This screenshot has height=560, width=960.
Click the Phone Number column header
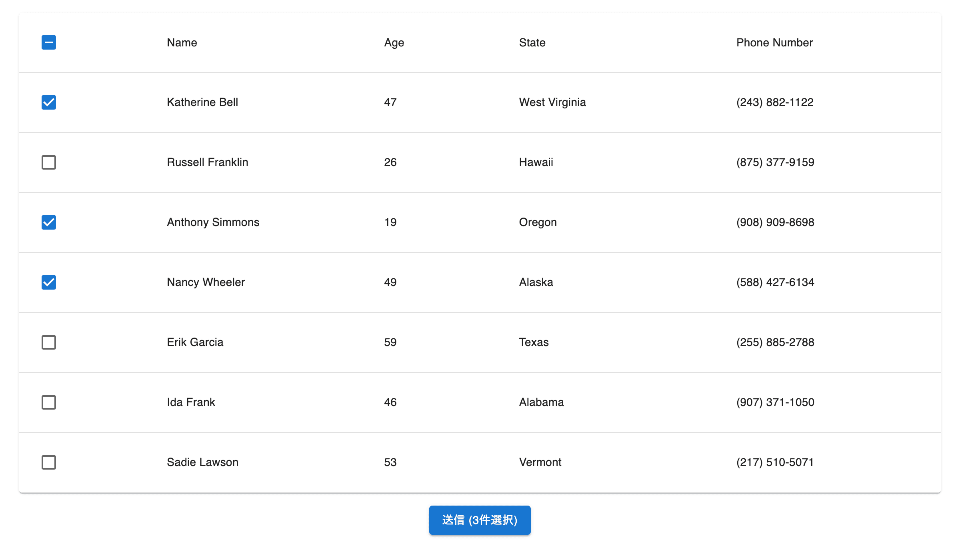pos(774,42)
